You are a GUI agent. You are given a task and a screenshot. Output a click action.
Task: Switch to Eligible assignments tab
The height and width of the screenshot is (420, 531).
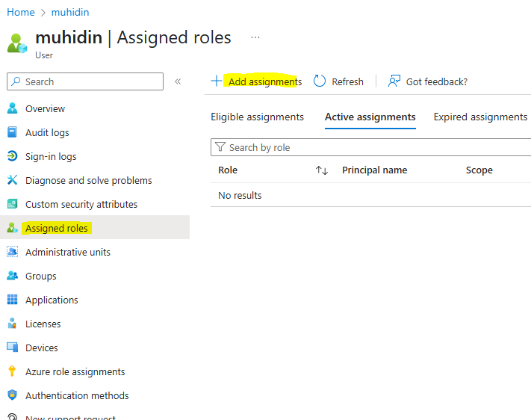click(257, 117)
